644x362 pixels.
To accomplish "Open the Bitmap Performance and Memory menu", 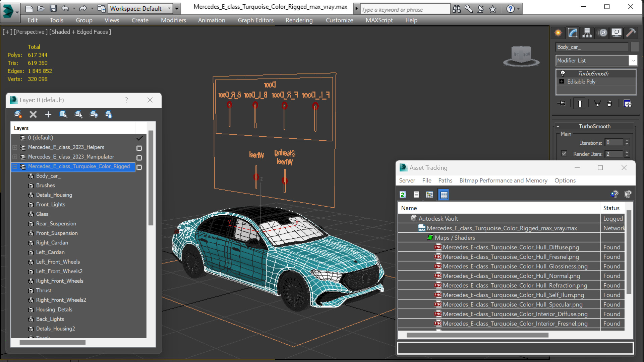I will click(x=503, y=180).
